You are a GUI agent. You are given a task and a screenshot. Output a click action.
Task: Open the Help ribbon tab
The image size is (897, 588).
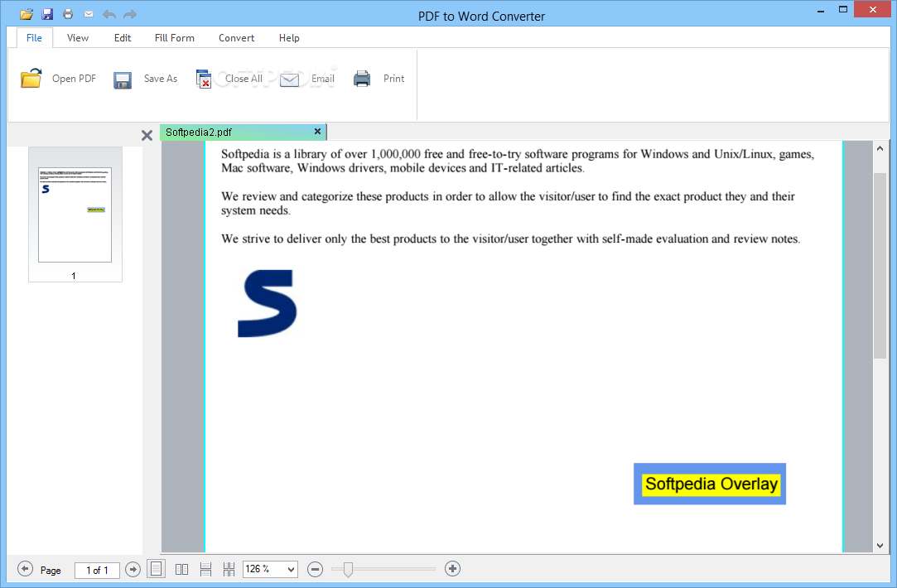tap(289, 38)
